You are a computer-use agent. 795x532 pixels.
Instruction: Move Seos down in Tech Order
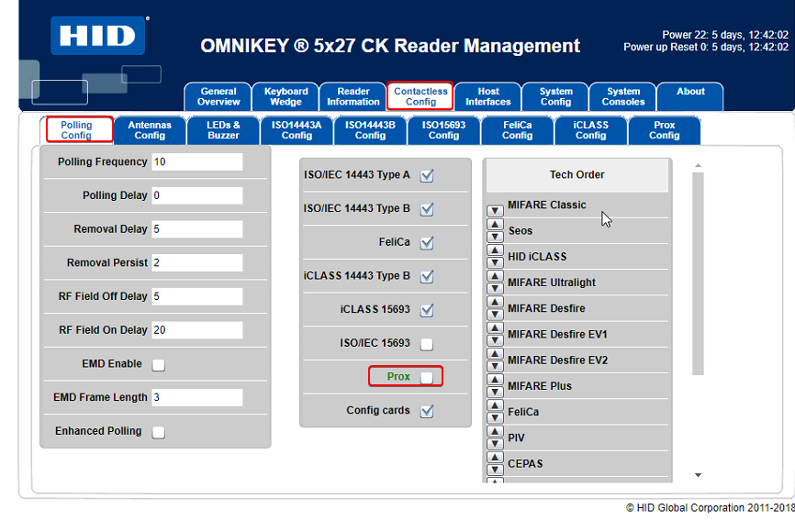495,237
